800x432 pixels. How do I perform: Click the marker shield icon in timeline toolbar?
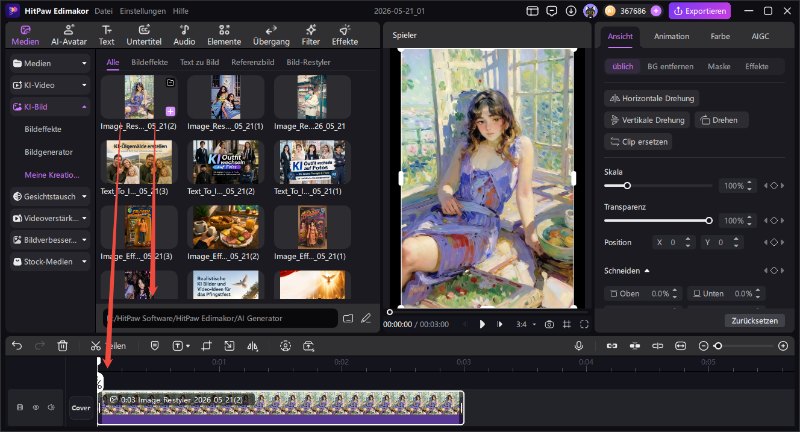[155, 346]
